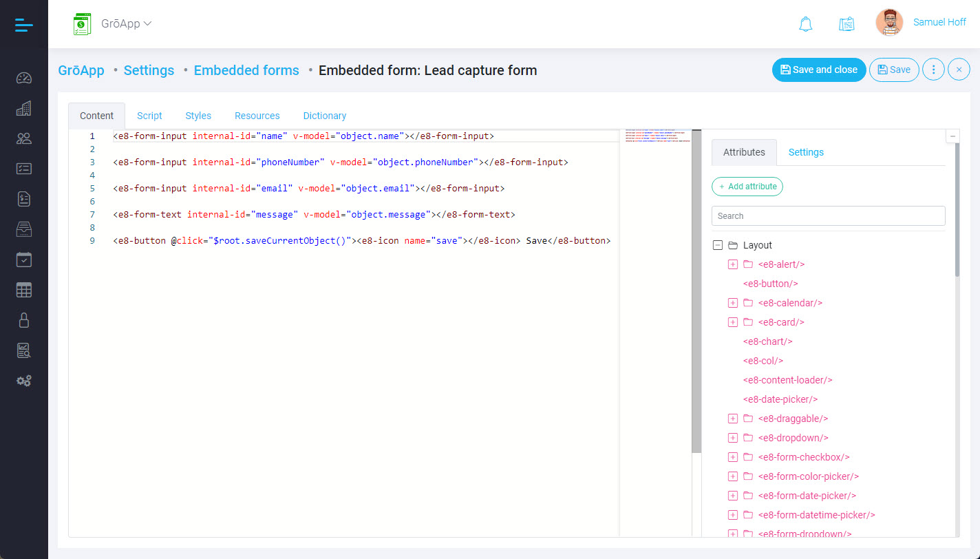Open the notifications bell

click(x=805, y=23)
